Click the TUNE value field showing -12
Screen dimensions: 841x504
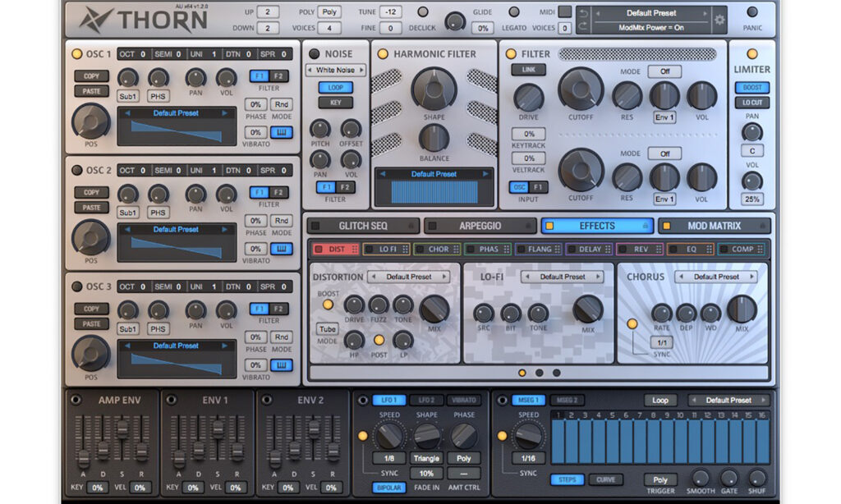pos(391,11)
